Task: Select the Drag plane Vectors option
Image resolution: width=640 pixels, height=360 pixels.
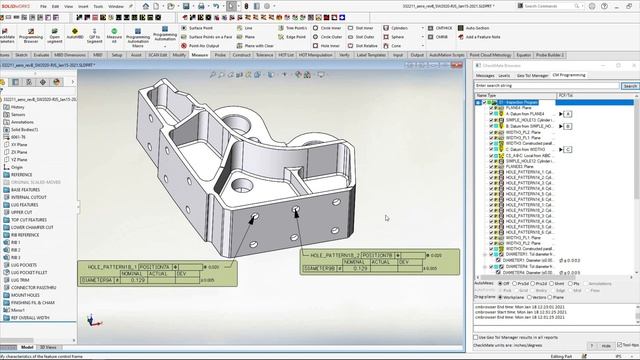Action: (529, 298)
